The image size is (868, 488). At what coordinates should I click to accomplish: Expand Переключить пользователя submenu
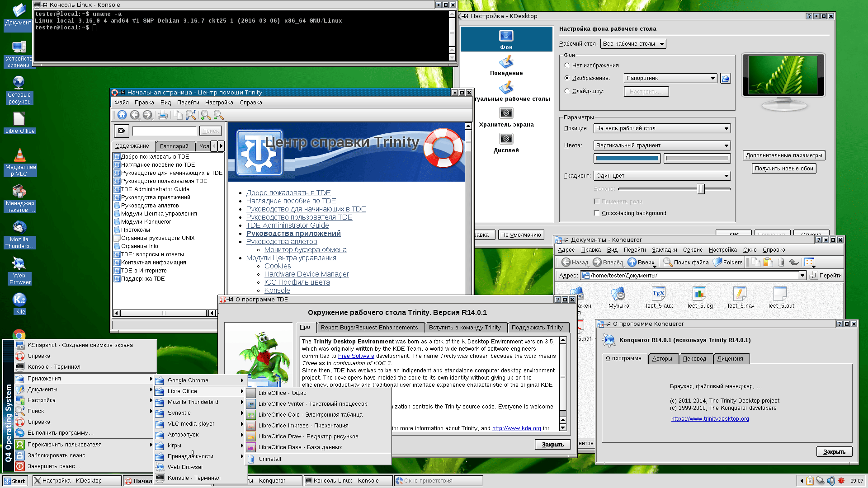click(84, 445)
